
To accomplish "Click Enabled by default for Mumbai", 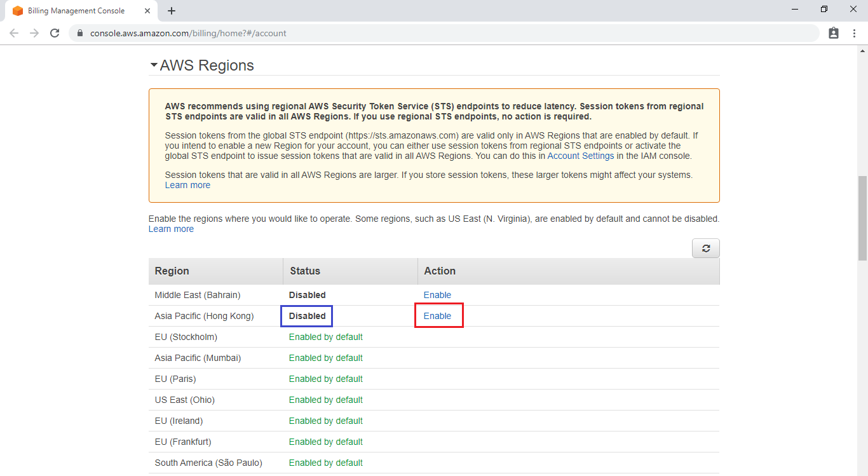I will pos(325,358).
